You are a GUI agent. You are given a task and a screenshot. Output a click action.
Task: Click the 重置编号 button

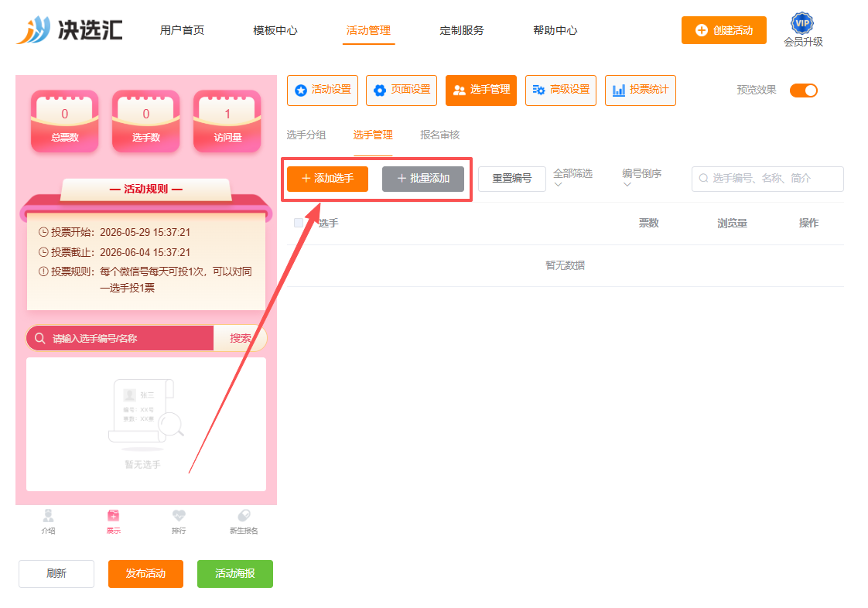pyautogui.click(x=512, y=179)
